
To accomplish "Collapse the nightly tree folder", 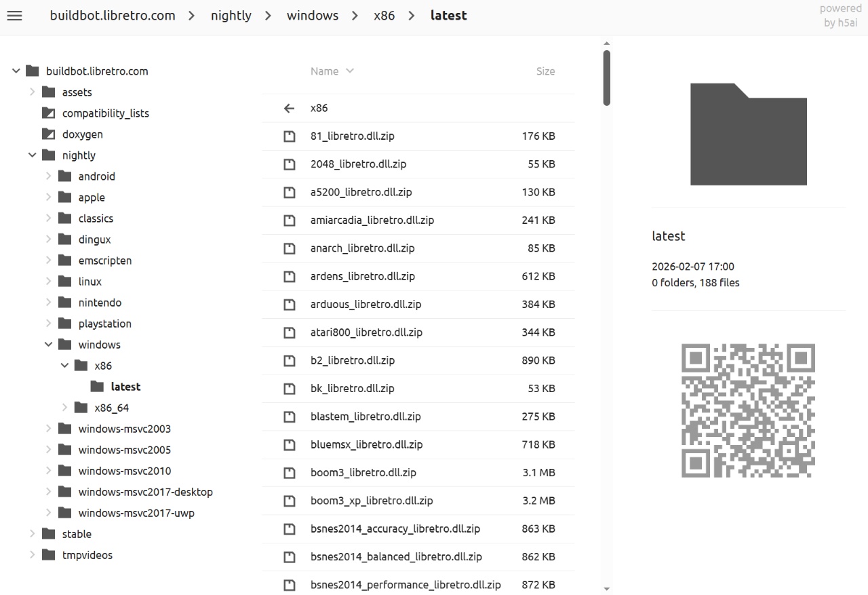I will pyautogui.click(x=33, y=155).
